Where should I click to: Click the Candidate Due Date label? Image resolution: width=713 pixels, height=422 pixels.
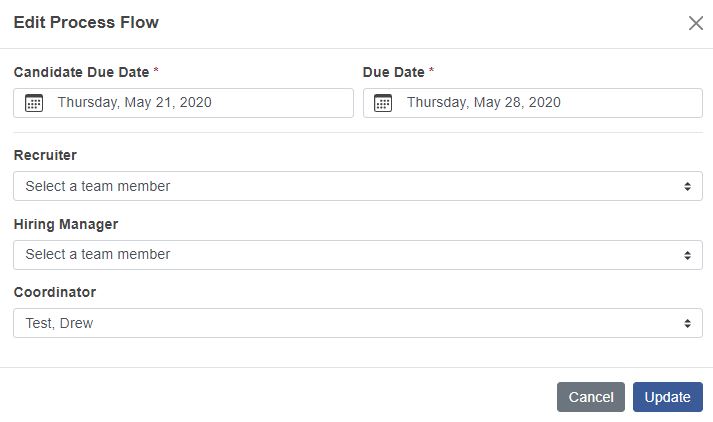(x=81, y=72)
